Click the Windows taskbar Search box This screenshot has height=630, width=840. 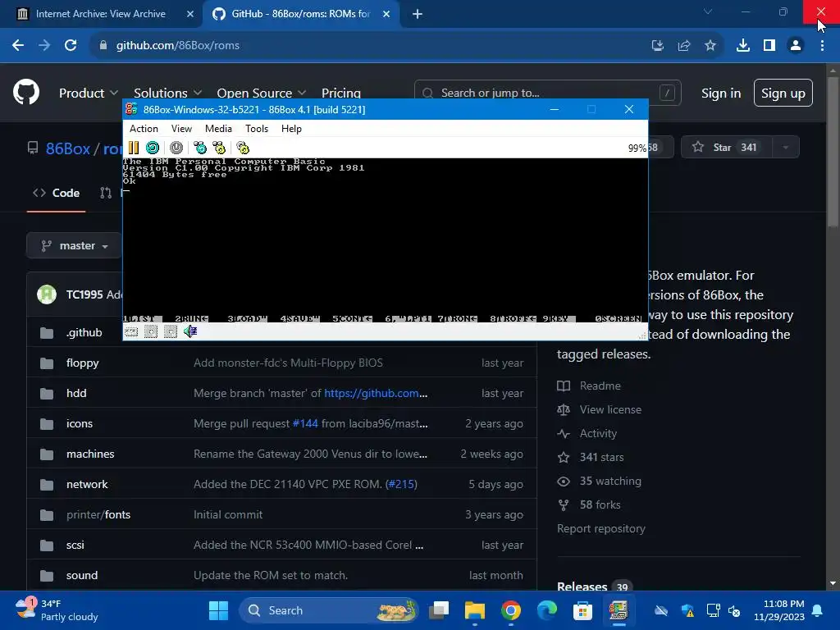329,610
